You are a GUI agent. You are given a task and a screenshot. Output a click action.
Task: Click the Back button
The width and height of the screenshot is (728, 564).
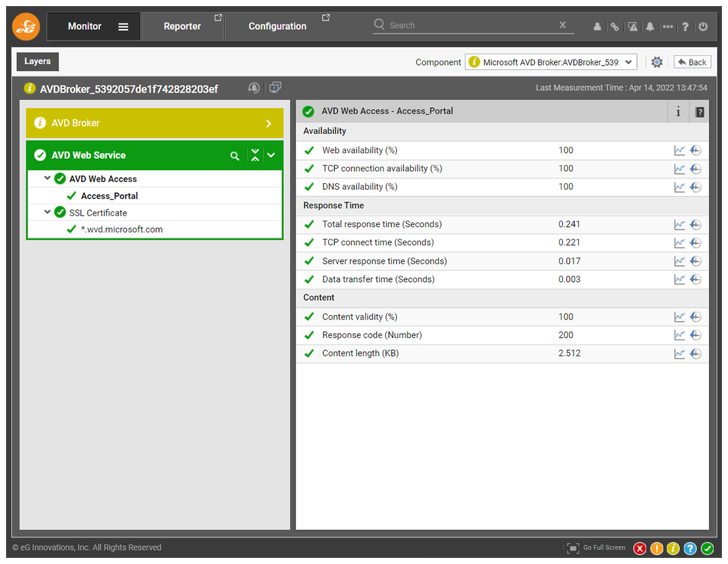pos(692,62)
